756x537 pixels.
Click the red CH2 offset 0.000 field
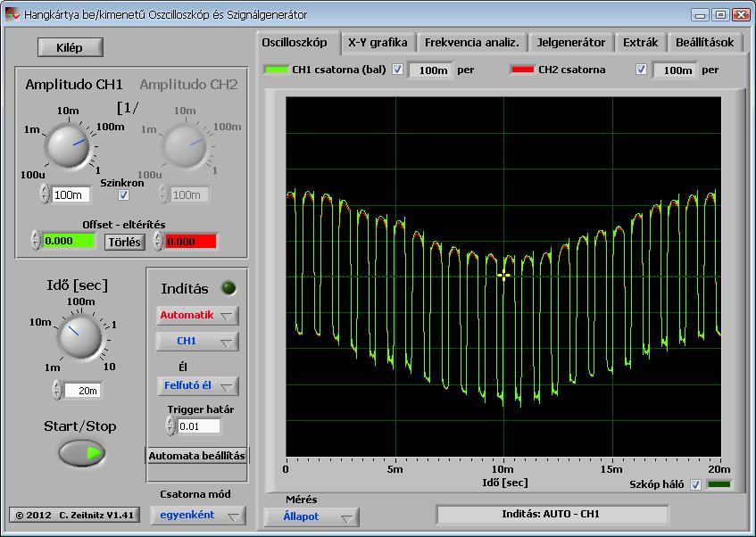click(x=191, y=241)
